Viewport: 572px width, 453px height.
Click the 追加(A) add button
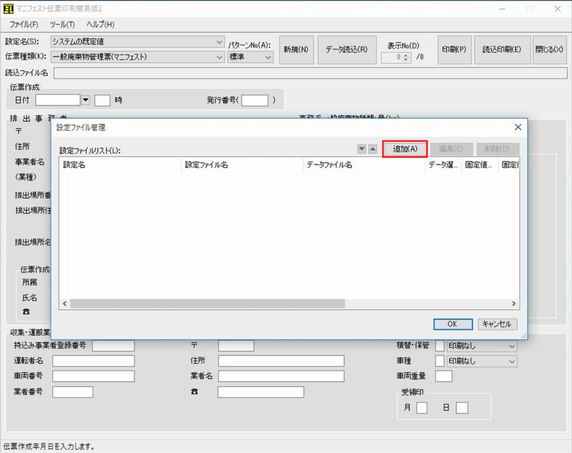click(405, 149)
